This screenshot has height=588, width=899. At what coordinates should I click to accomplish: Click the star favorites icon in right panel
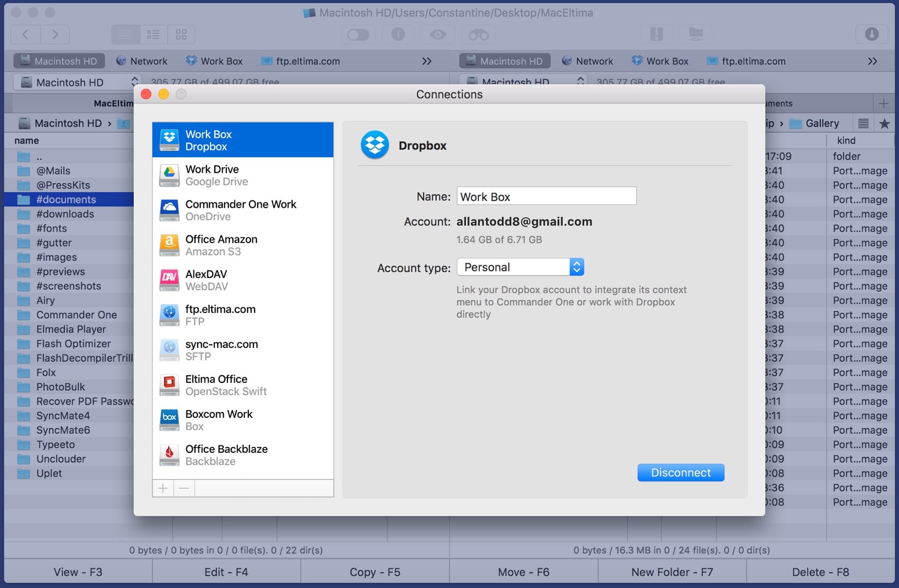[x=885, y=123]
